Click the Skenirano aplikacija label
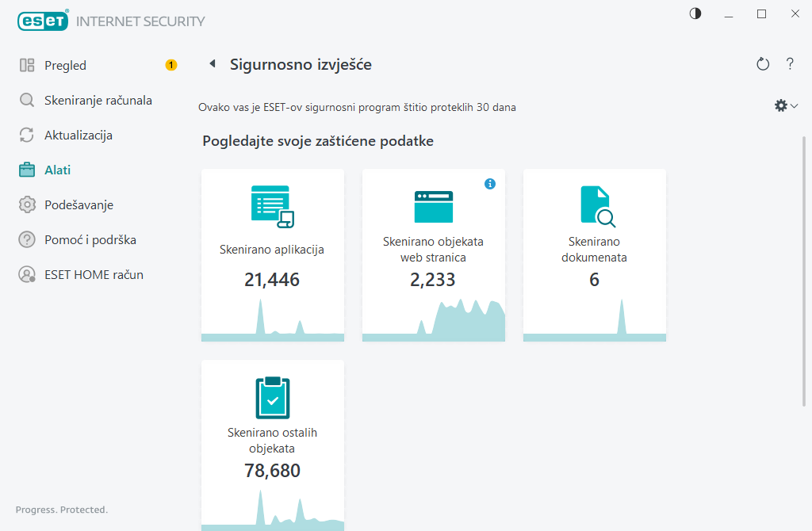Viewport: 812px width, 531px height. pyautogui.click(x=272, y=250)
